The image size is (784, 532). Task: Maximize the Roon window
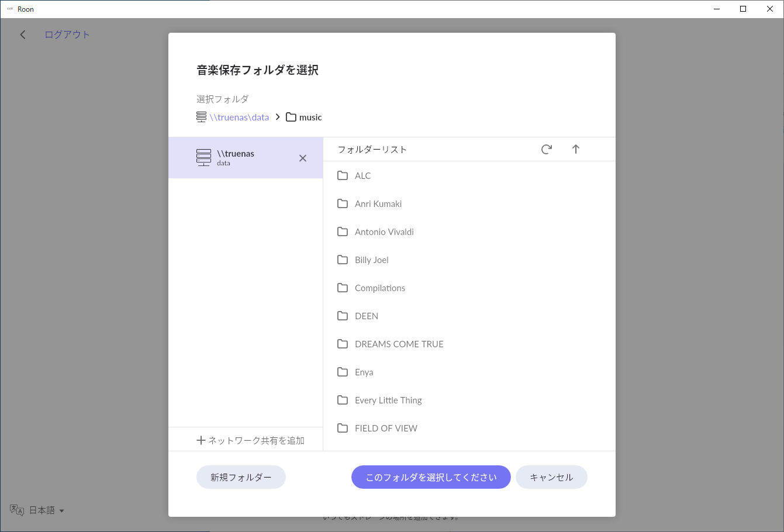click(x=743, y=9)
